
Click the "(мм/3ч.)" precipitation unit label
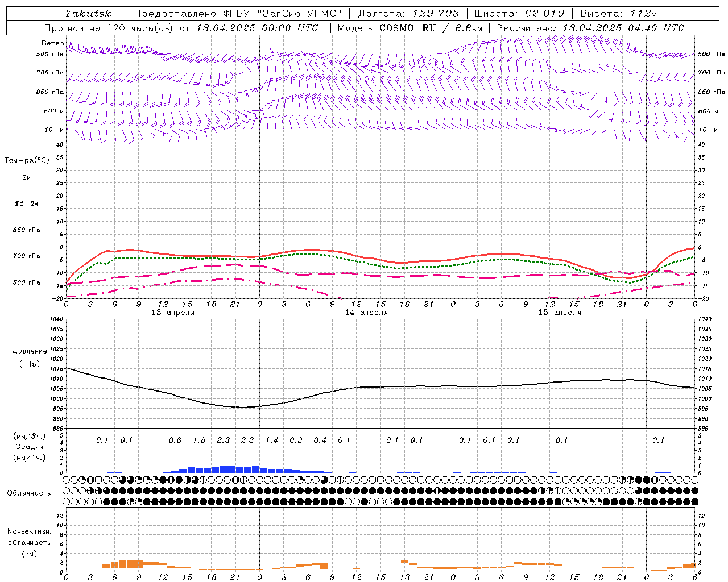[30, 436]
